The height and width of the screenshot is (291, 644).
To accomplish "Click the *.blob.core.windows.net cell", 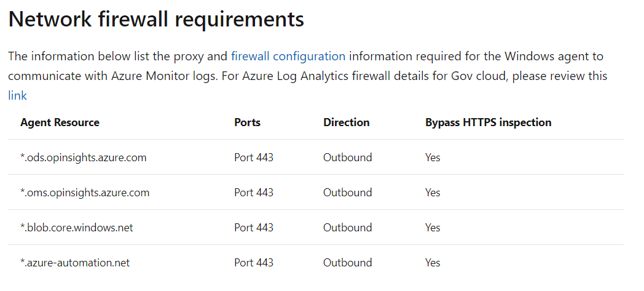I will (x=77, y=227).
